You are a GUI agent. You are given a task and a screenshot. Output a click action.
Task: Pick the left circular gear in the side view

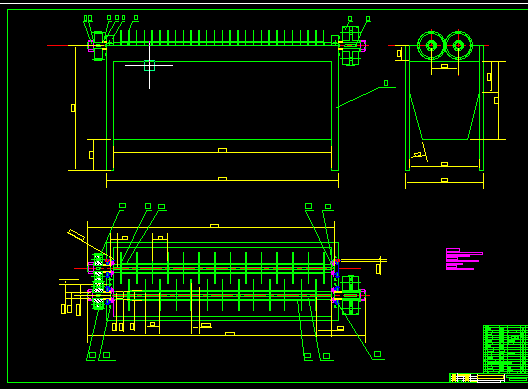[x=431, y=45]
